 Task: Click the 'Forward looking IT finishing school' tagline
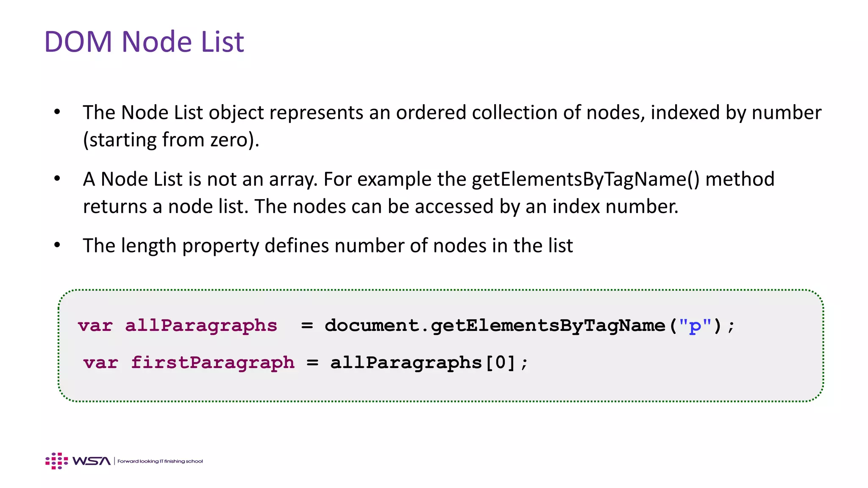click(160, 461)
